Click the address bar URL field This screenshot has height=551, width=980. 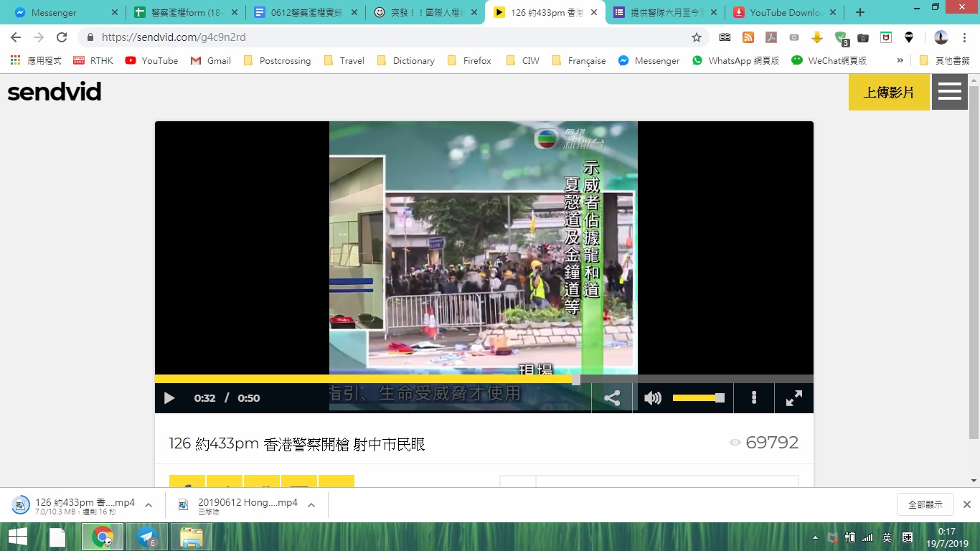[387, 37]
